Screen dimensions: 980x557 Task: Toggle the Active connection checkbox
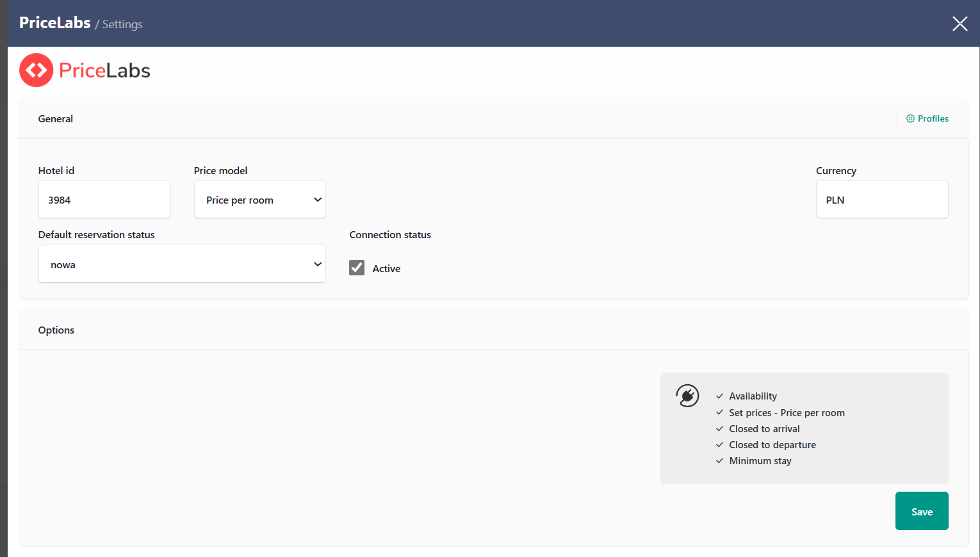[x=357, y=268]
